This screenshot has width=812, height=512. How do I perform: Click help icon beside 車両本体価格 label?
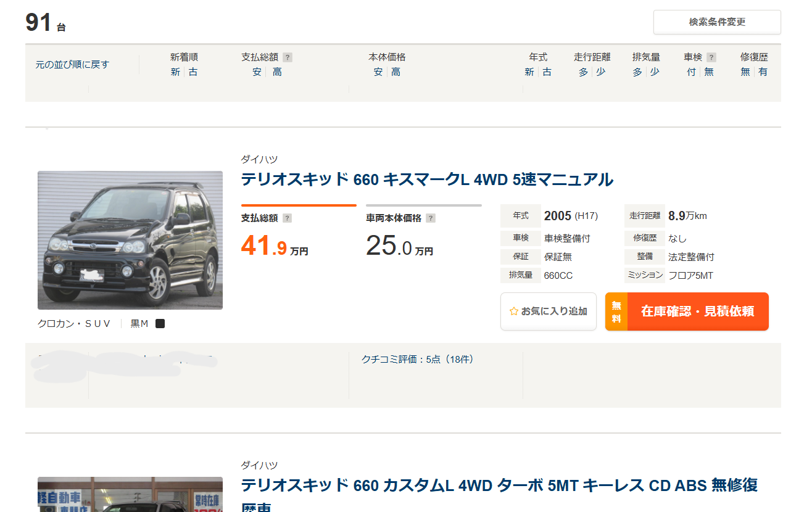click(431, 218)
